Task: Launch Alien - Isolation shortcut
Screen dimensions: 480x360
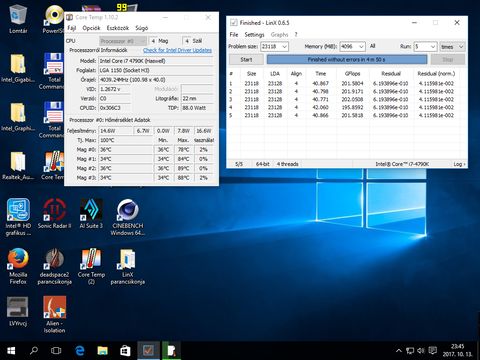Action: pyautogui.click(x=54, y=315)
